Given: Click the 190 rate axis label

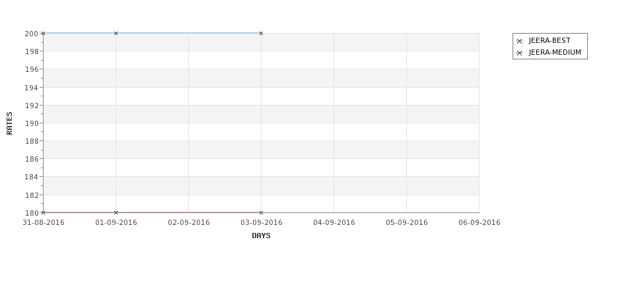Looking at the screenshot, I should point(32,123).
